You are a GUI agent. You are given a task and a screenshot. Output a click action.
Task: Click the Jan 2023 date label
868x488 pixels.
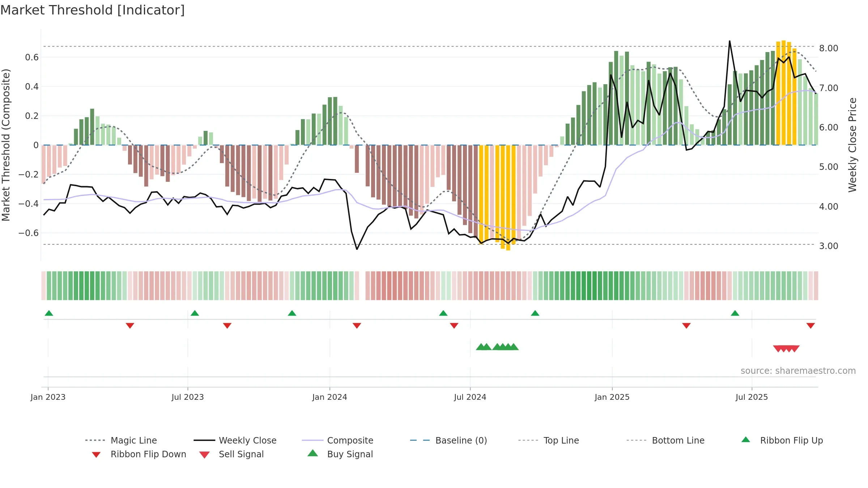48,397
